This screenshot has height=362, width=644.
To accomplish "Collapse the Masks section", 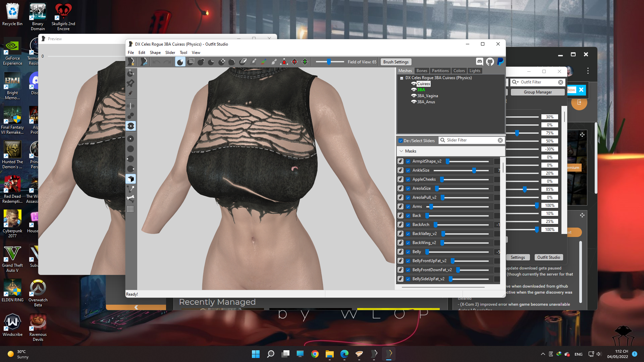I will pos(401,151).
